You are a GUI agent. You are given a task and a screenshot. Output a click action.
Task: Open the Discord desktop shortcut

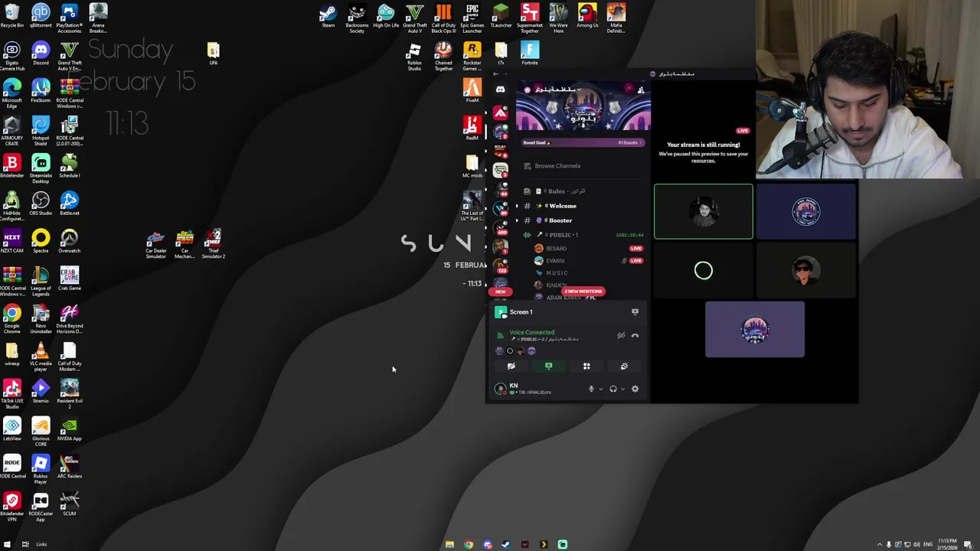41,54
